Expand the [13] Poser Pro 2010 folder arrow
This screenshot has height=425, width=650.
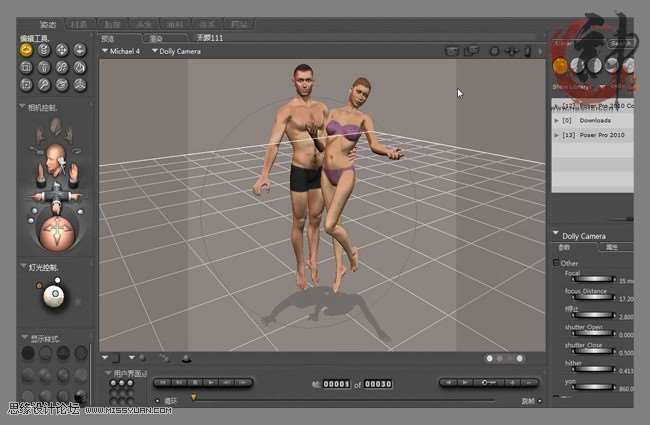pos(557,135)
